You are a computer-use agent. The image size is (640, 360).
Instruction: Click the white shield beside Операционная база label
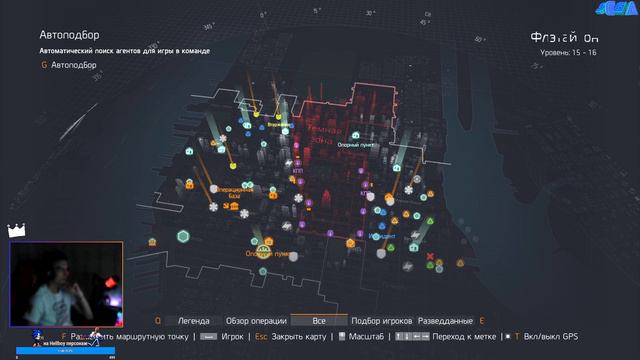click(213, 189)
